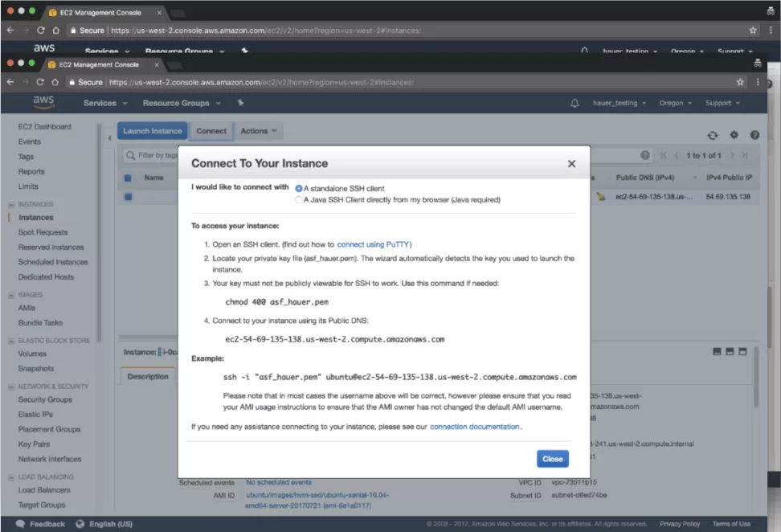Viewport: 781px width, 532px height.
Task: Open Events in sidebar
Action: [x=30, y=141]
